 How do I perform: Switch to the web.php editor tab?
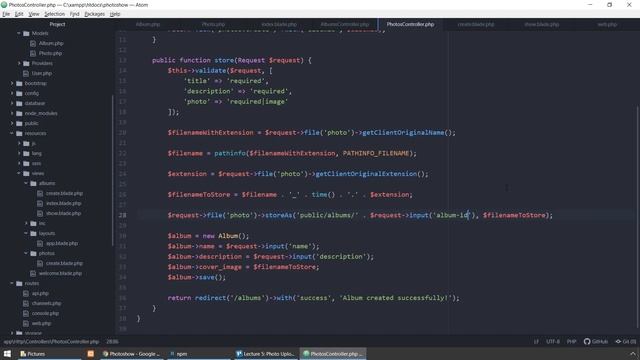(607, 24)
